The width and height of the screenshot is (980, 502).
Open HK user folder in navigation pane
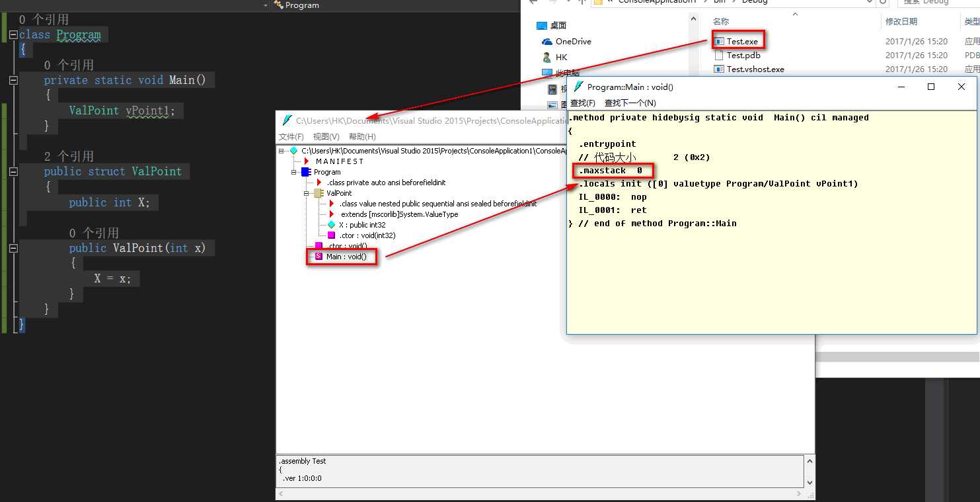(x=561, y=58)
